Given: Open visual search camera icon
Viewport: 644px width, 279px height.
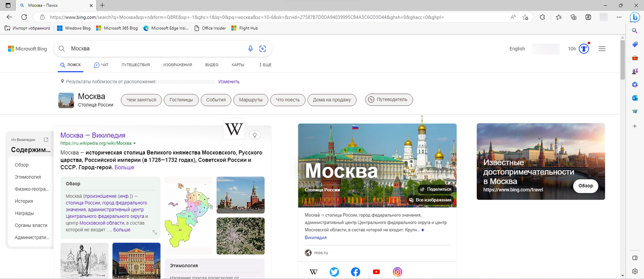Looking at the screenshot, I should [x=262, y=48].
